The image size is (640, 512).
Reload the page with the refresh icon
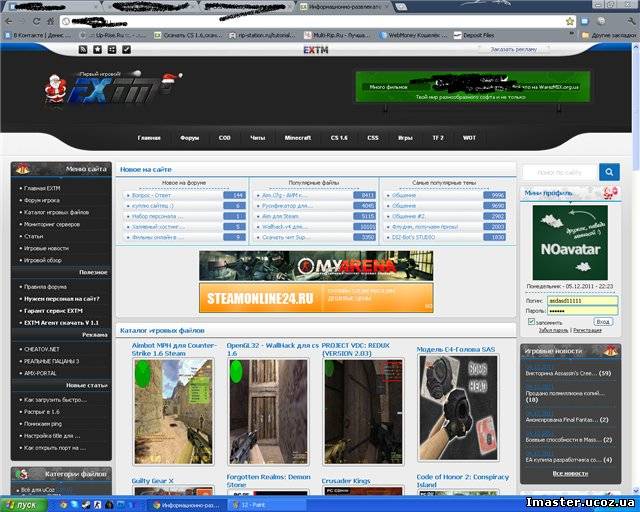(36, 21)
